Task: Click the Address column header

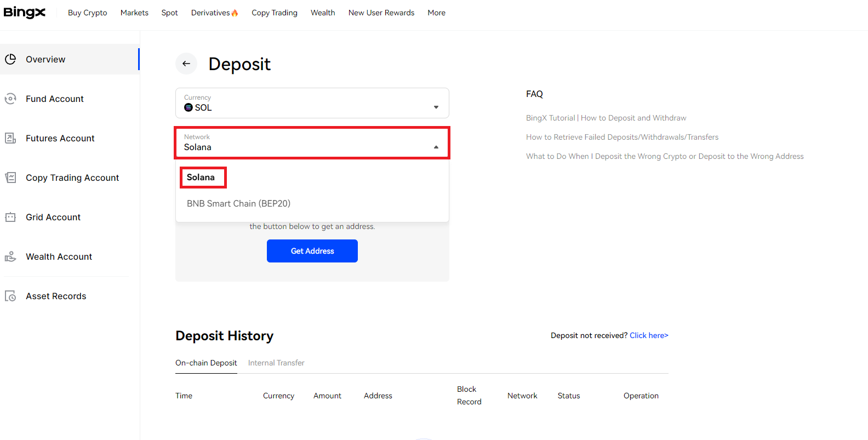Action: pyautogui.click(x=378, y=396)
